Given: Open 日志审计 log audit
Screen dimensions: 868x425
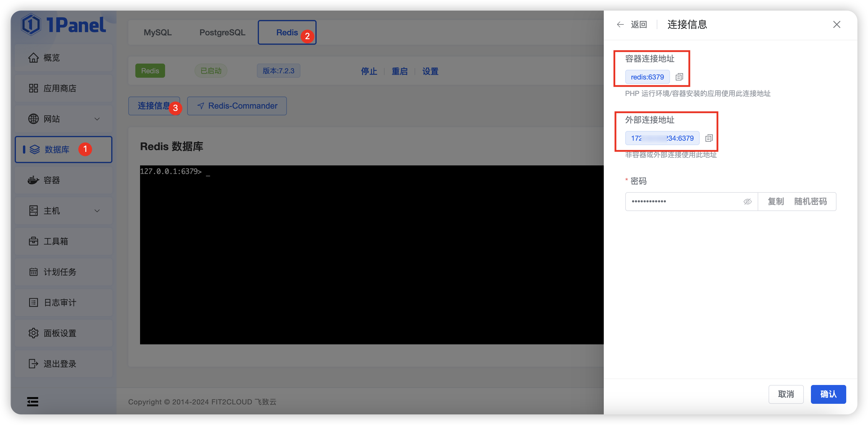Looking at the screenshot, I should [64, 303].
